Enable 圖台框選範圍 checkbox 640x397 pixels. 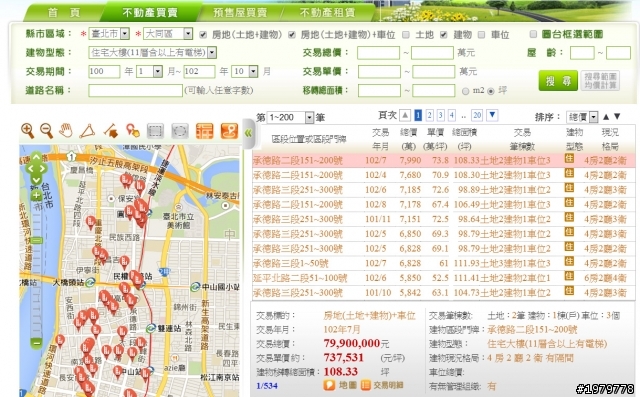tap(533, 34)
